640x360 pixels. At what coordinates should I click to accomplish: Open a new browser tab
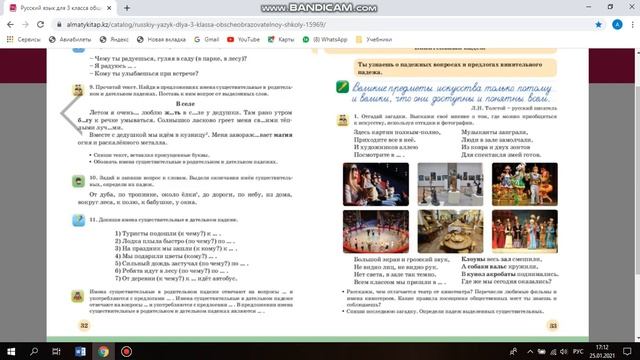click(x=127, y=8)
